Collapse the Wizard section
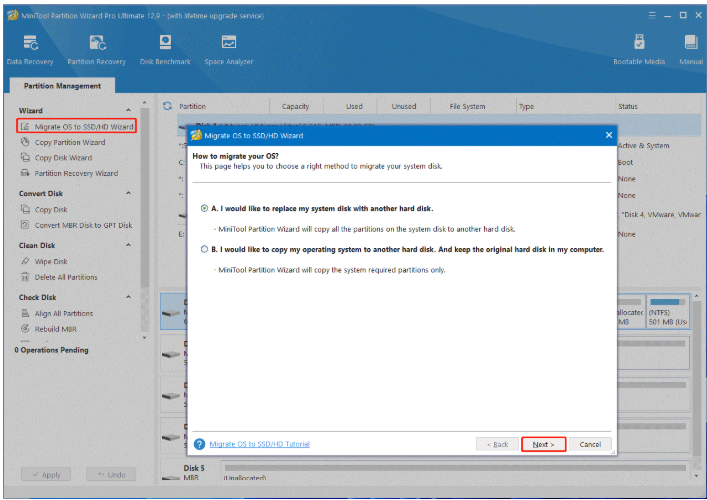 [x=129, y=110]
